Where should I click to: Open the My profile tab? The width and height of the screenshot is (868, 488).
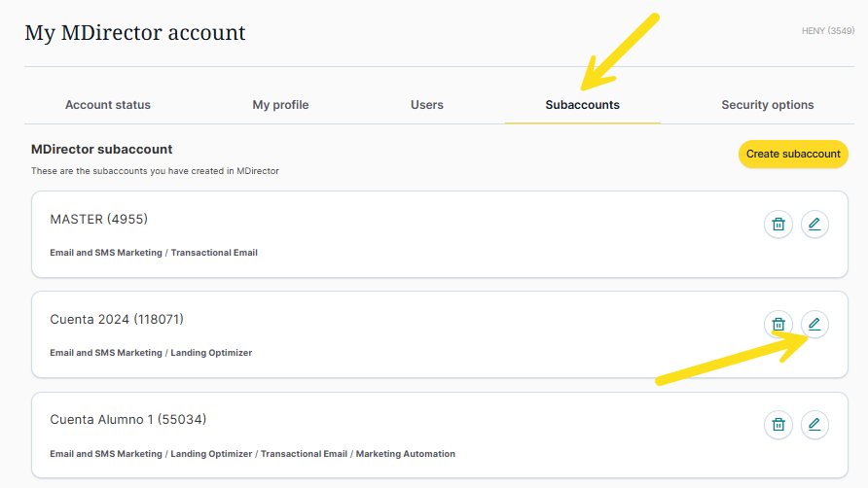[280, 105]
